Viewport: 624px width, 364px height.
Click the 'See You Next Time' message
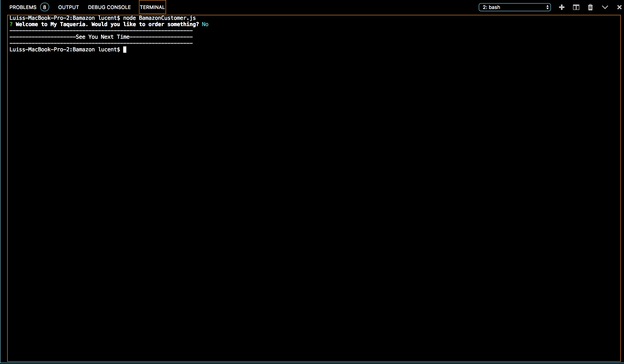(102, 37)
